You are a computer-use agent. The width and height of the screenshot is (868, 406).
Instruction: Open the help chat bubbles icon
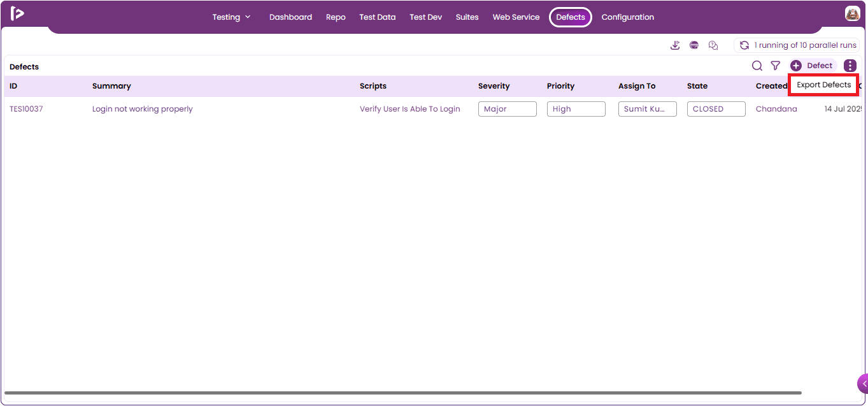coord(713,45)
